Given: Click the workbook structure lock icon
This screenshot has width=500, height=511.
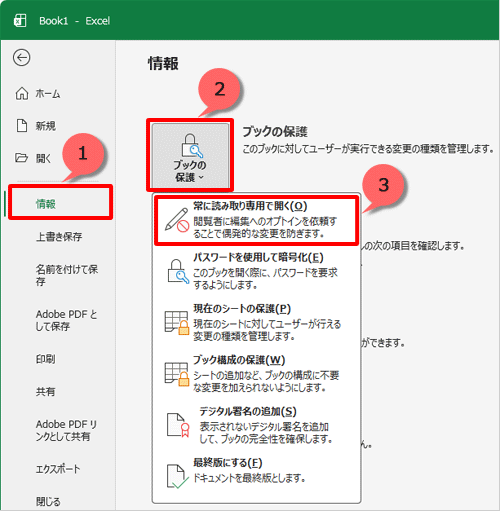Looking at the screenshot, I should 177,374.
